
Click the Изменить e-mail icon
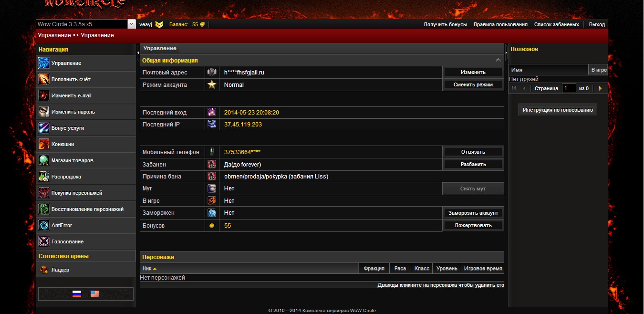(44, 95)
